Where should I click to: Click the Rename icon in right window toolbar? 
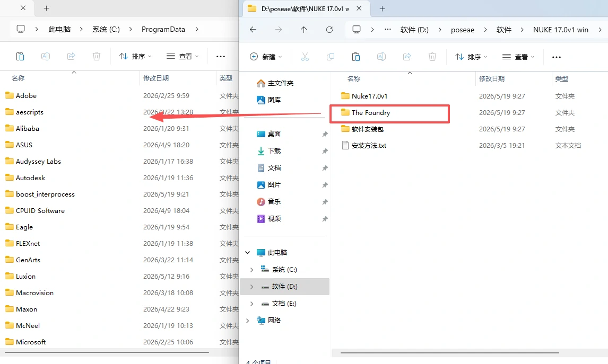pos(381,57)
